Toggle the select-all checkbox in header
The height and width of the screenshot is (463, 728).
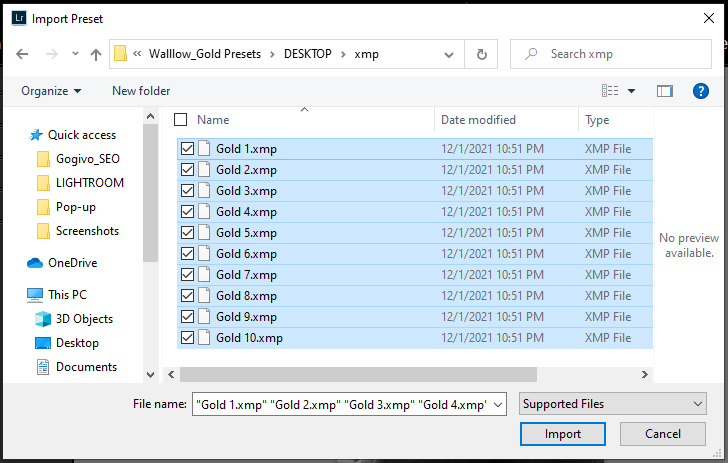point(181,120)
